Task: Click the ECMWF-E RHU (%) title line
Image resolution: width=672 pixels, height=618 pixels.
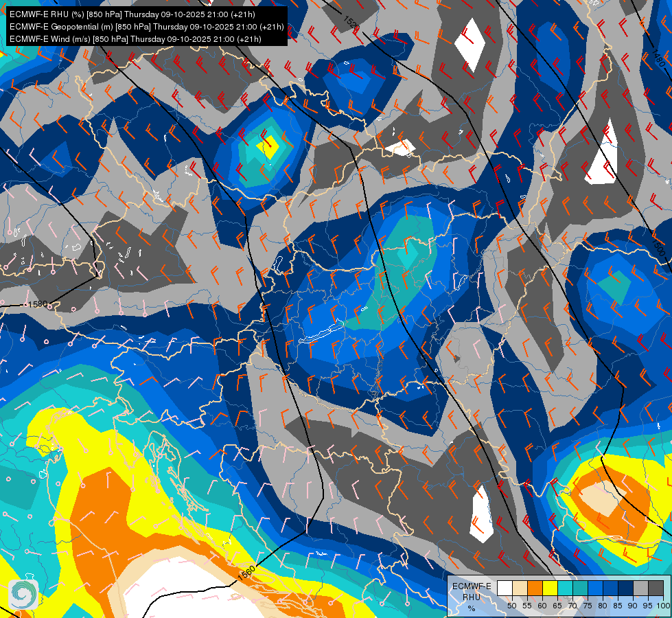Action: 132,14
